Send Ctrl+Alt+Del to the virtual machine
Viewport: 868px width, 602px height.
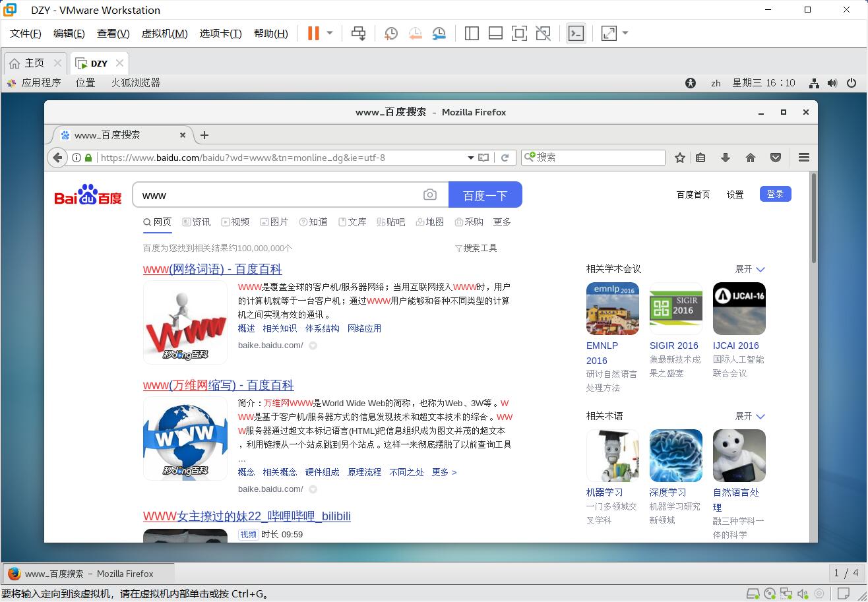359,33
